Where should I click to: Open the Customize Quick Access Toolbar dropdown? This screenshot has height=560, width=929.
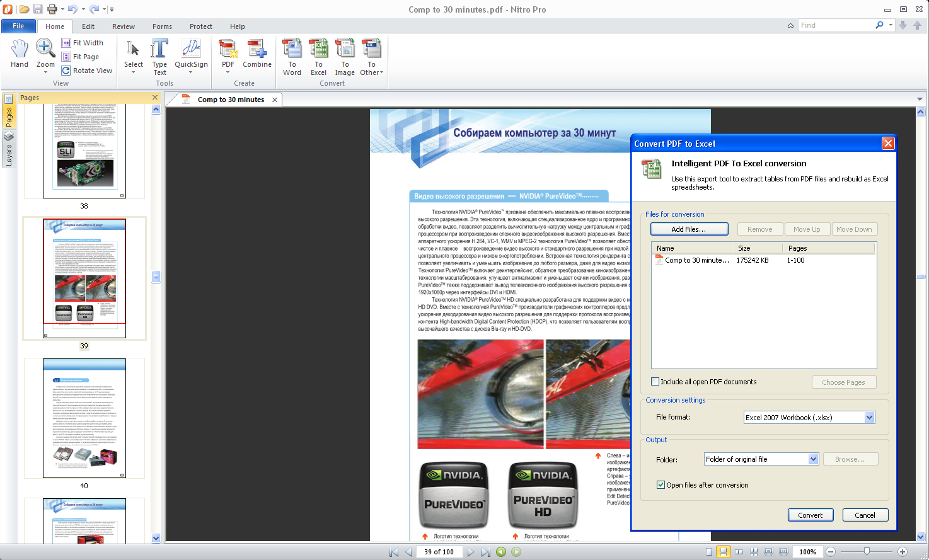(112, 9)
